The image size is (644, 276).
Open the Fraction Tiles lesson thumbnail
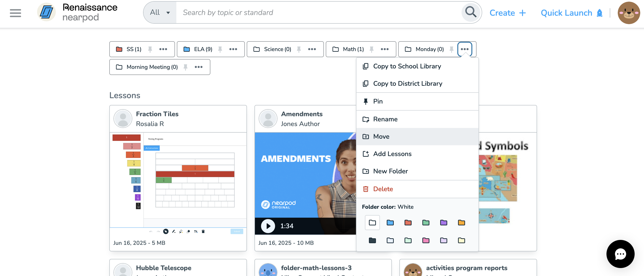178,184
